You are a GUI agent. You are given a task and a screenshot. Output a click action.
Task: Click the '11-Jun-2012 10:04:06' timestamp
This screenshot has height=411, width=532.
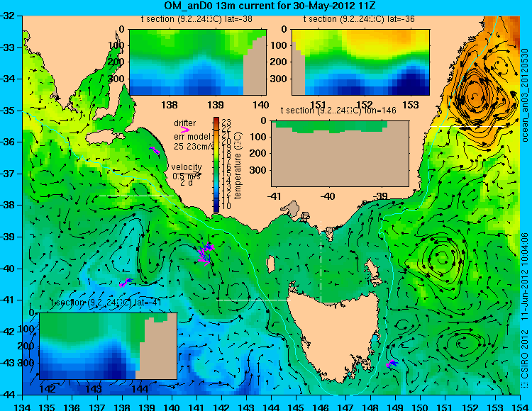[524, 276]
